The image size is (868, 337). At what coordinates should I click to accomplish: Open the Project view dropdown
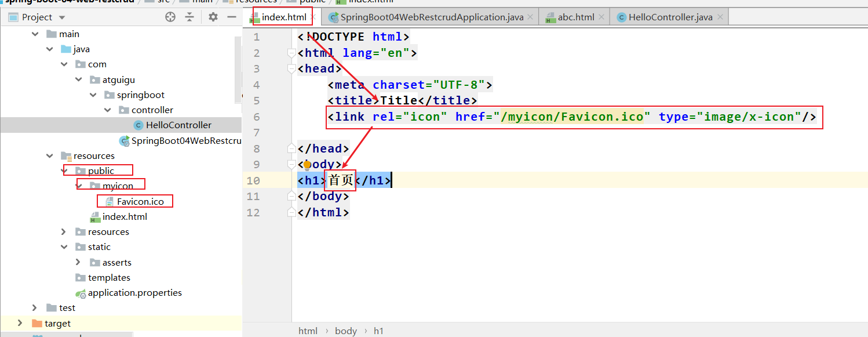point(62,17)
